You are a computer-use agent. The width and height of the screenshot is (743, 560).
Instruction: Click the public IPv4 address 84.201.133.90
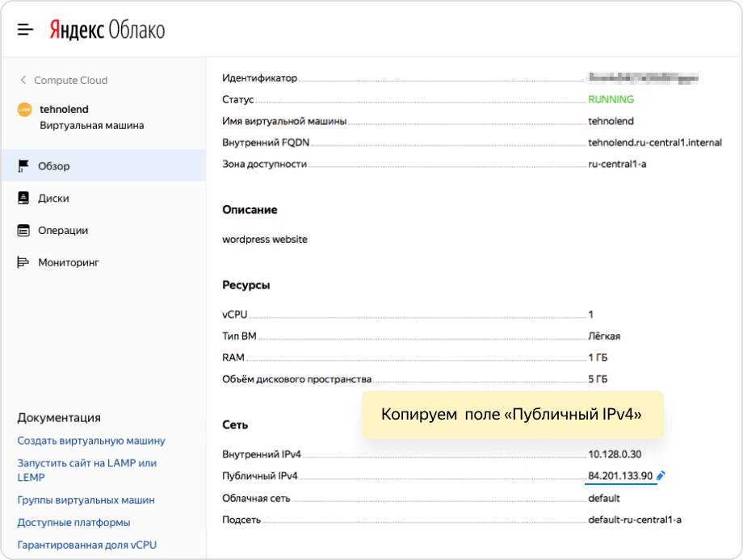pos(620,476)
